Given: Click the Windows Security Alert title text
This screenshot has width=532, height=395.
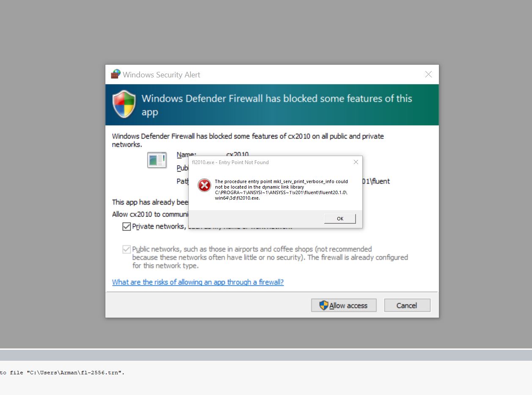Looking at the screenshot, I should pyautogui.click(x=161, y=75).
